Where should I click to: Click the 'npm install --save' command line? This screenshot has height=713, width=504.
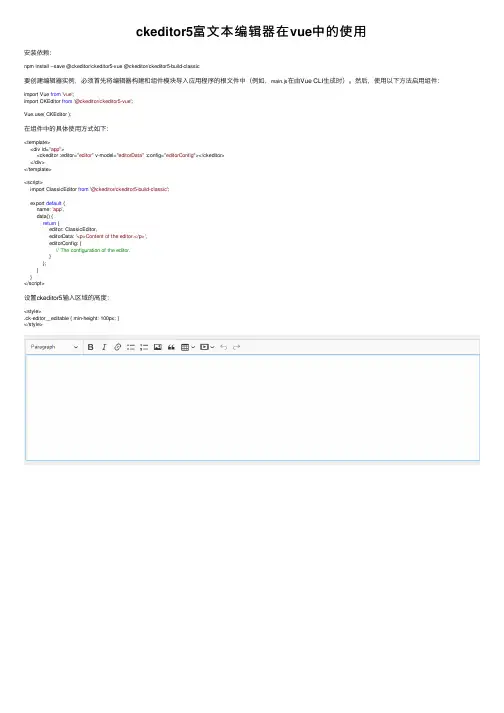click(x=112, y=66)
